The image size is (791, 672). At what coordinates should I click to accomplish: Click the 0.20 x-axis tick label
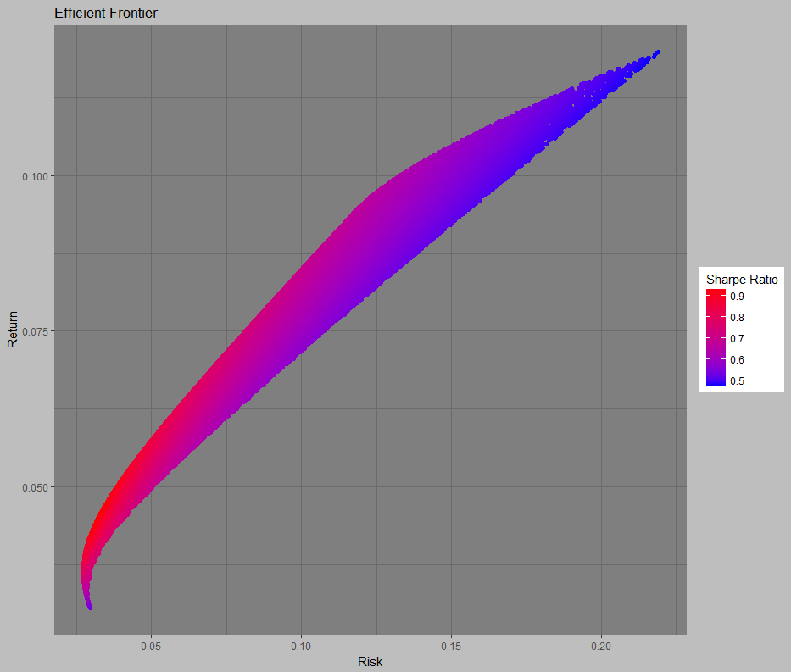[602, 647]
